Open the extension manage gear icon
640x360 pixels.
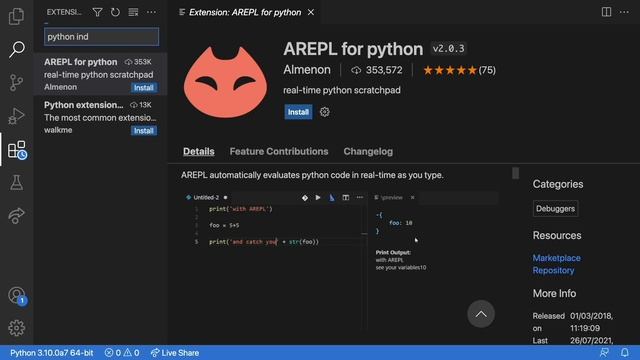click(324, 112)
